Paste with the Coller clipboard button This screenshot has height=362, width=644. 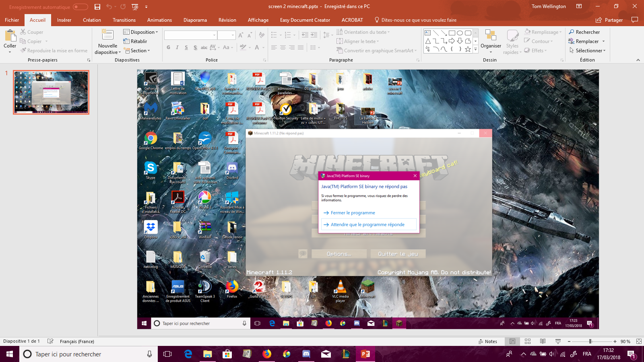10,41
